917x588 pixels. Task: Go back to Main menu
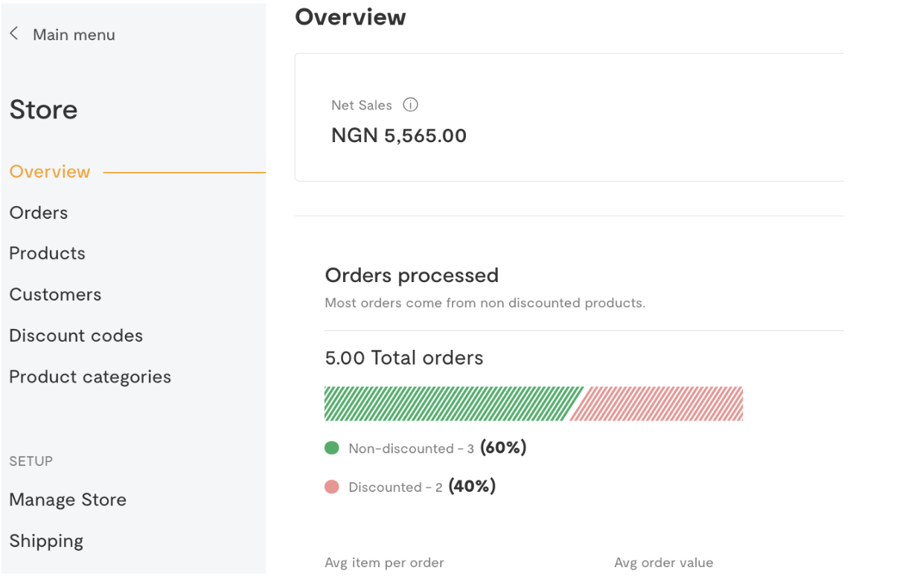pos(74,35)
